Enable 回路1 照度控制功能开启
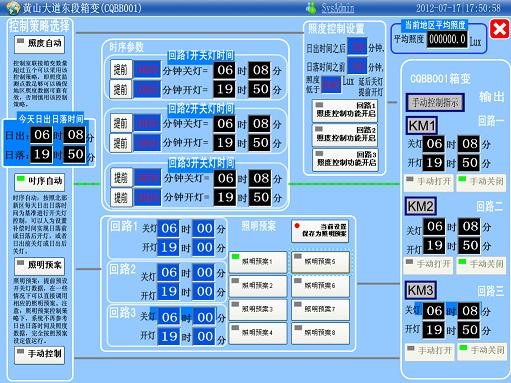This screenshot has width=511, height=383. pos(345,111)
